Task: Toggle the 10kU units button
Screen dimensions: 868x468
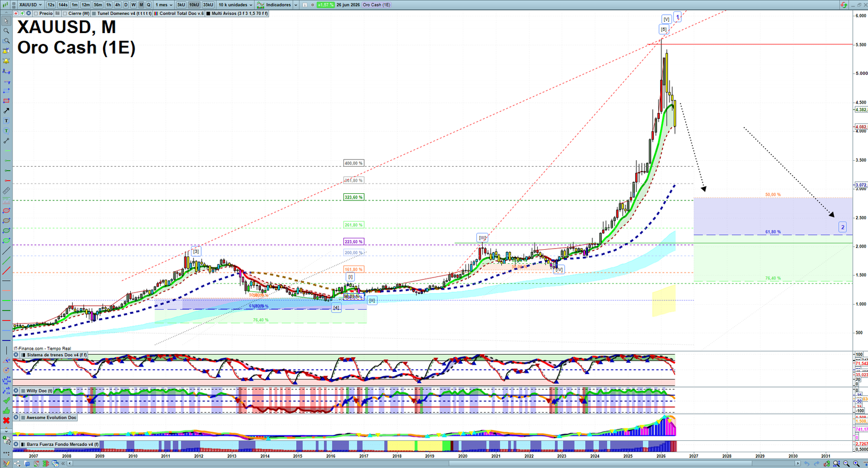Action: 194,5
